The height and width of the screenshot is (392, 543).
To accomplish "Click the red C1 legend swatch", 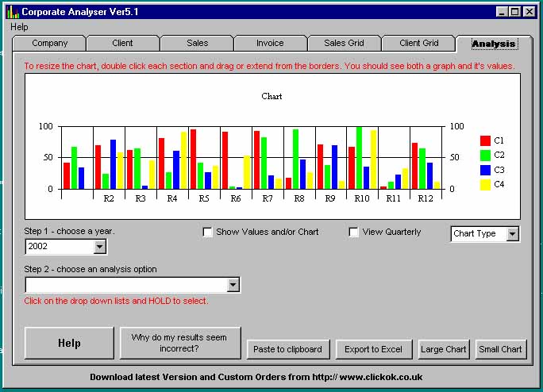I will [x=485, y=140].
